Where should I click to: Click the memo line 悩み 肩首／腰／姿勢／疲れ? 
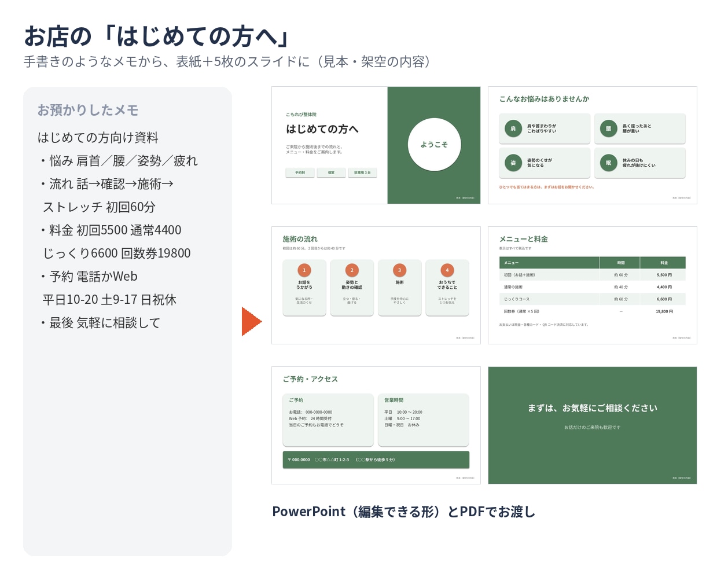tap(118, 161)
